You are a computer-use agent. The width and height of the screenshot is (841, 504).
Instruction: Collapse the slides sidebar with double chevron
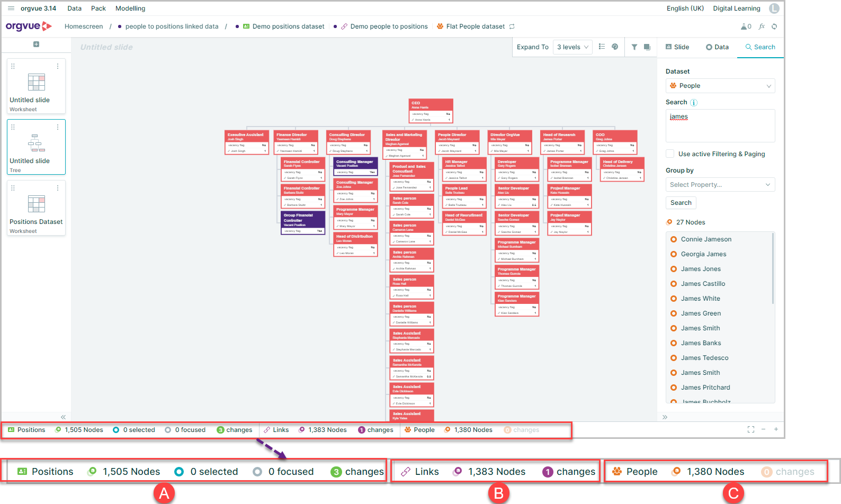[63, 417]
